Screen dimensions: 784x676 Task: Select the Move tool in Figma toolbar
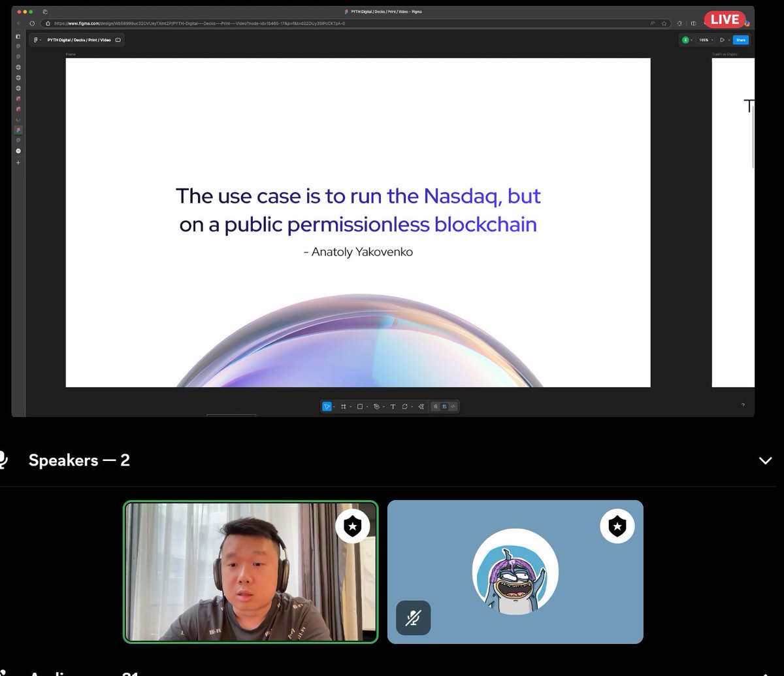327,407
